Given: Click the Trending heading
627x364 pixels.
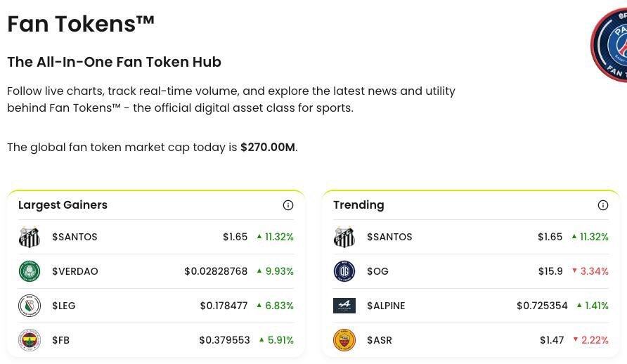Looking at the screenshot, I should click(x=358, y=205).
